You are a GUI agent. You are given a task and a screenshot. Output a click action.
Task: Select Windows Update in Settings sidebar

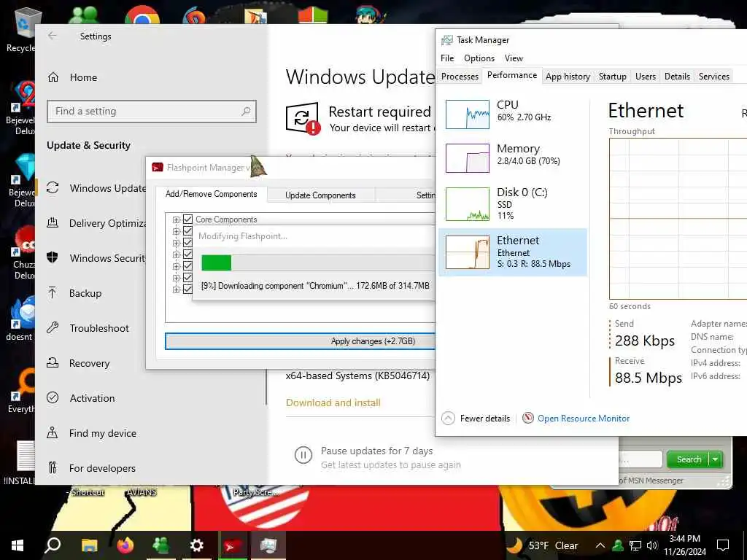point(96,188)
